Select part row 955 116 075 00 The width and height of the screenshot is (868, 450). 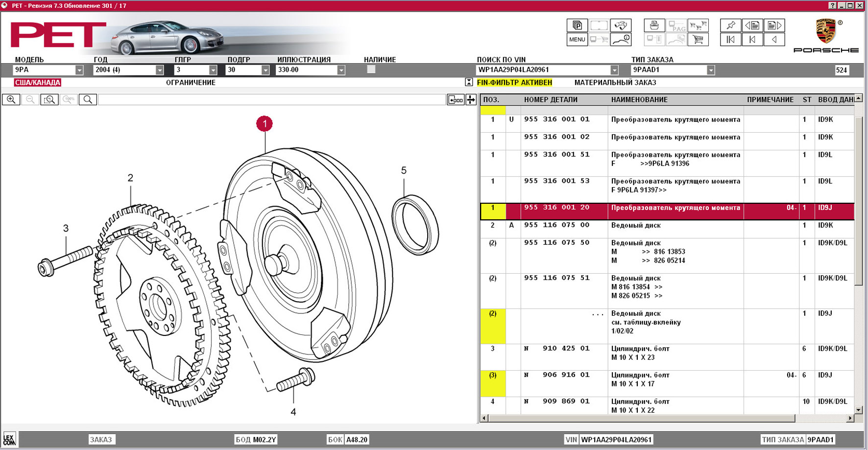point(557,226)
